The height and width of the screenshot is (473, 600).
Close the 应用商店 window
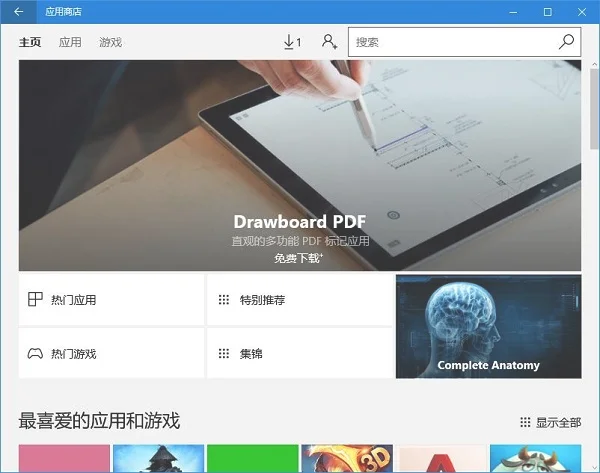582,12
